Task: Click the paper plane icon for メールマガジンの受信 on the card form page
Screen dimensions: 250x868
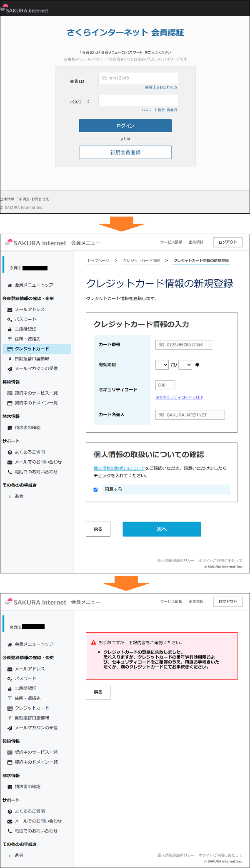Action: (x=10, y=368)
